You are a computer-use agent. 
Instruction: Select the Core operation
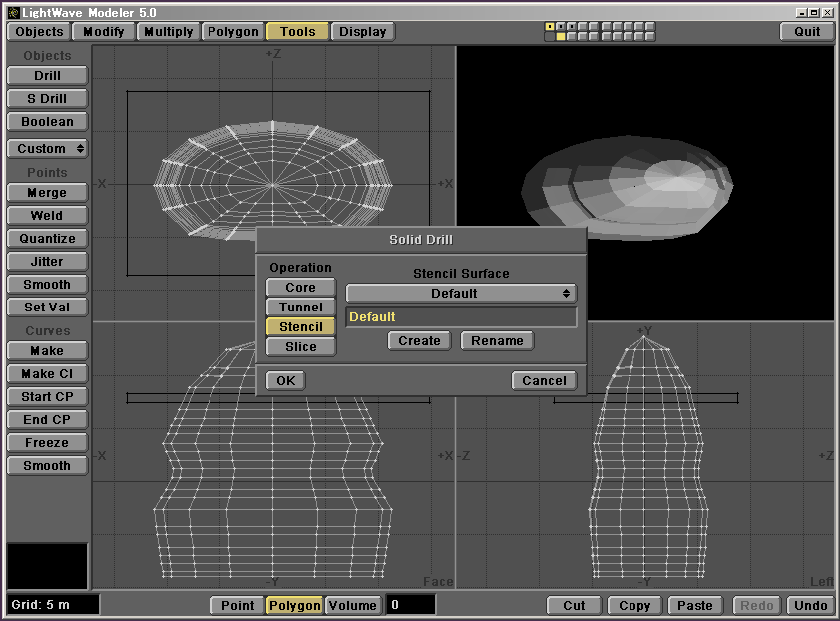(x=300, y=288)
